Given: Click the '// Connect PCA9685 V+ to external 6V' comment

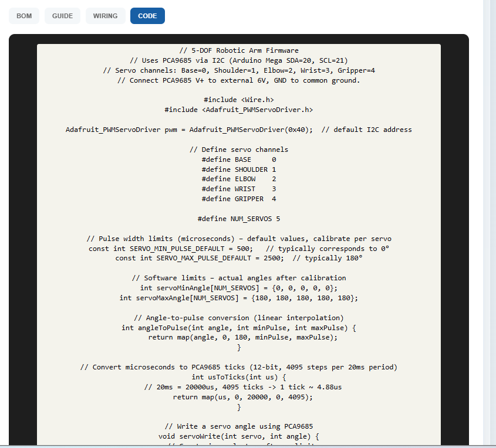Looking at the screenshot, I should 239,80.
